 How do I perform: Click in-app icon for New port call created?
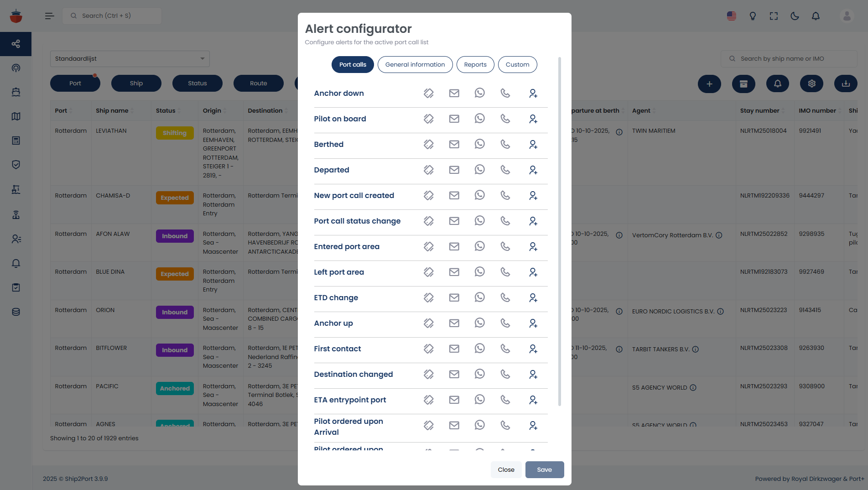coord(428,195)
